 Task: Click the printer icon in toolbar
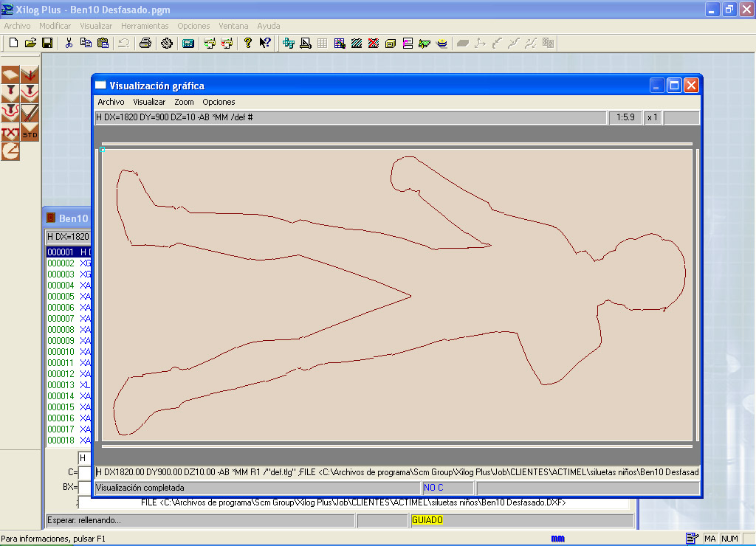click(x=145, y=43)
